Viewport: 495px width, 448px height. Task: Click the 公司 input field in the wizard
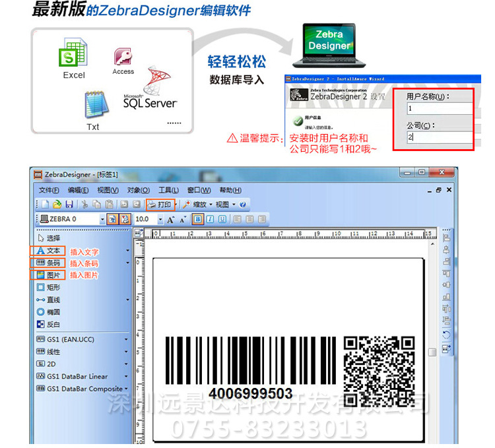(440, 137)
